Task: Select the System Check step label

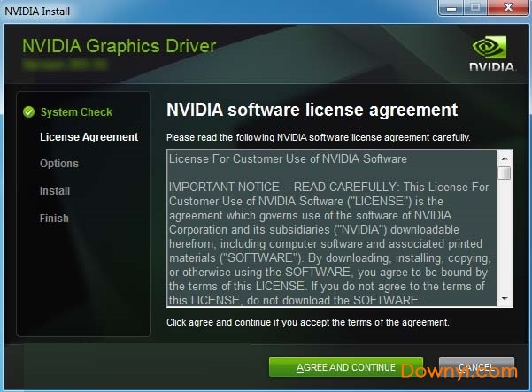Action: (x=76, y=112)
